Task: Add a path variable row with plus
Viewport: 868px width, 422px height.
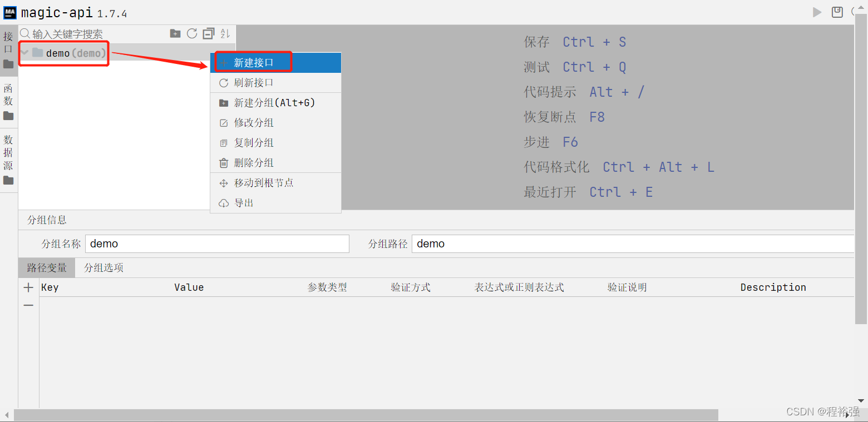Action: pyautogui.click(x=28, y=287)
